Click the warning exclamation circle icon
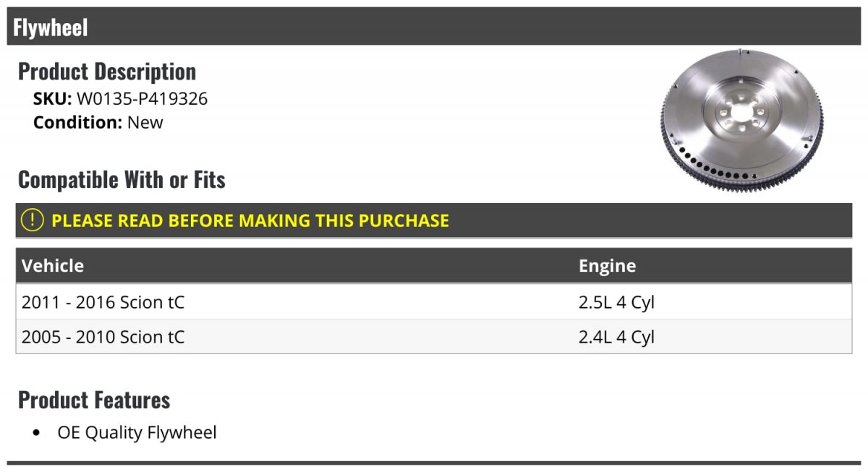Screen dimensions: 868x472 (33, 220)
